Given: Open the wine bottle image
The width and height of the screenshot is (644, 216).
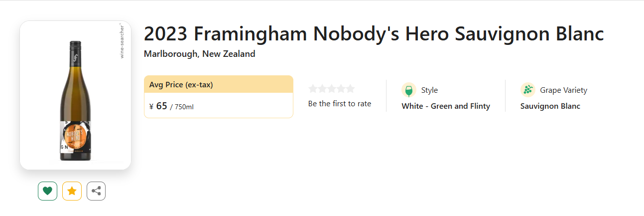Looking at the screenshot, I should click(75, 100).
